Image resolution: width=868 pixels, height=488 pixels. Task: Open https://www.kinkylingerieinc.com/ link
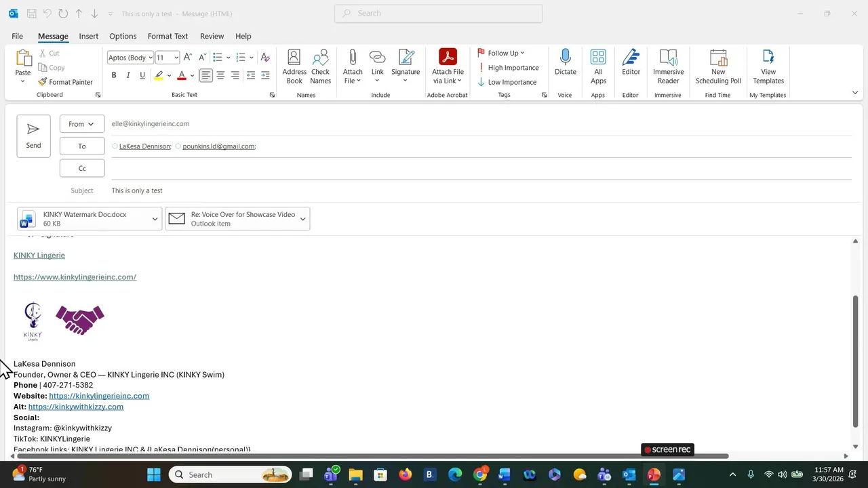pos(75,277)
